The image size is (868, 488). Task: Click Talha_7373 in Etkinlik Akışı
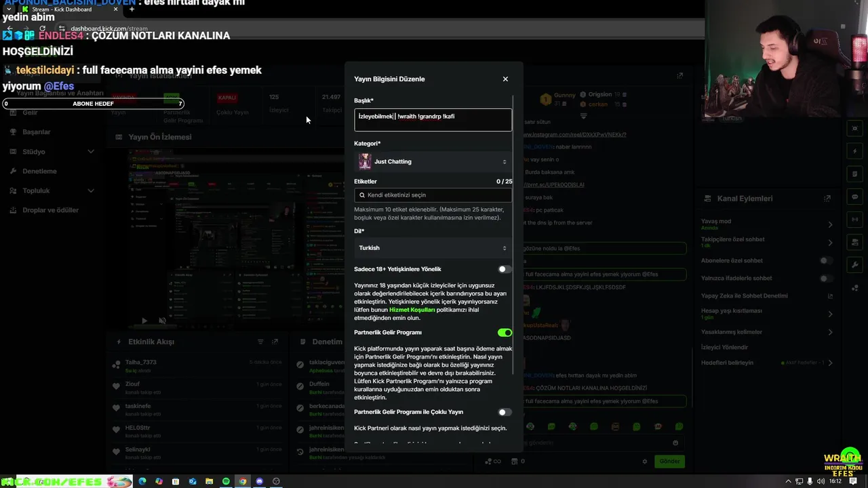coord(140,363)
